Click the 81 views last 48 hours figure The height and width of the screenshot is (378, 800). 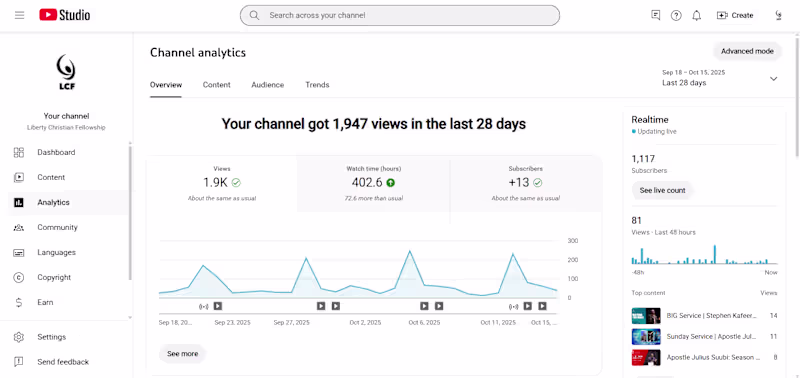(x=637, y=220)
